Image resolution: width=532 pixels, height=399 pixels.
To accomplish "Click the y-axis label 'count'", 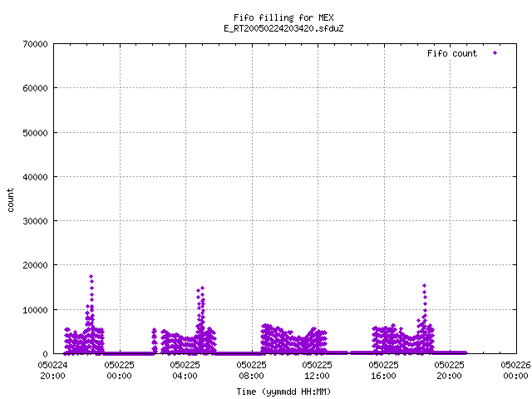I will pyautogui.click(x=11, y=200).
